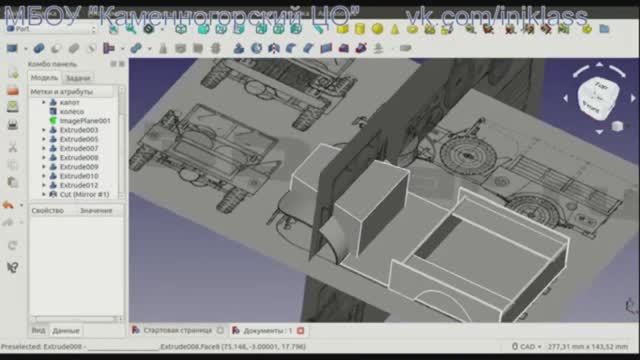This screenshot has width=640, height=360.
Task: Select the boolean union pill icon
Action: (39, 49)
